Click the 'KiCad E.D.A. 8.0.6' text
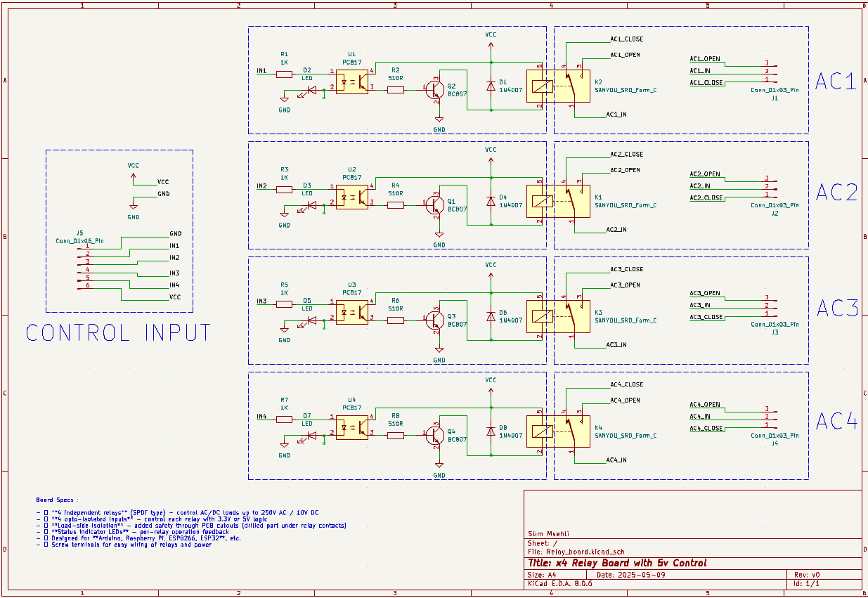The image size is (868, 598). [x=560, y=583]
